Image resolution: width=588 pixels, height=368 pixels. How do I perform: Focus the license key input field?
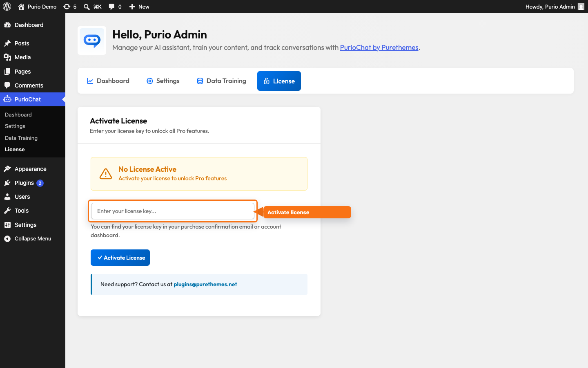[x=173, y=211]
